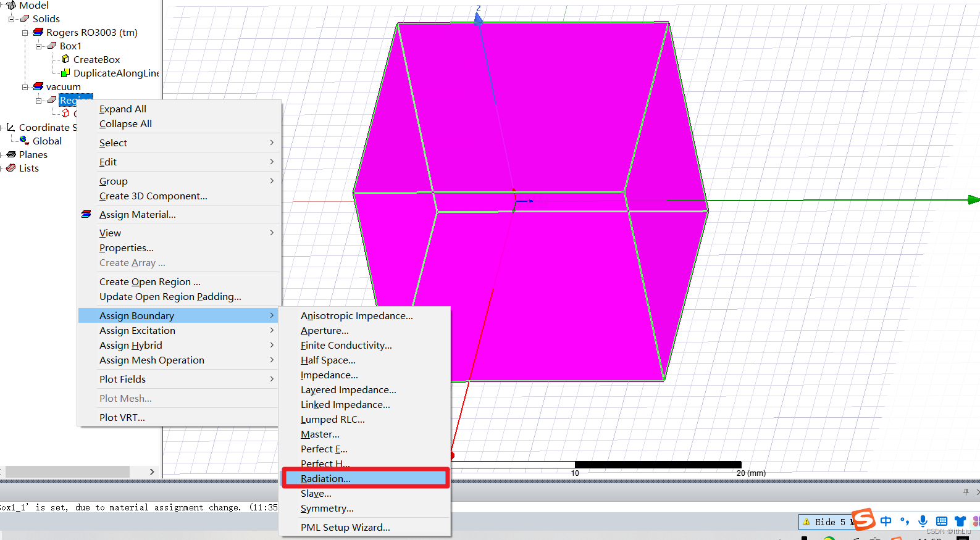Click the vacuum material icon

point(38,86)
